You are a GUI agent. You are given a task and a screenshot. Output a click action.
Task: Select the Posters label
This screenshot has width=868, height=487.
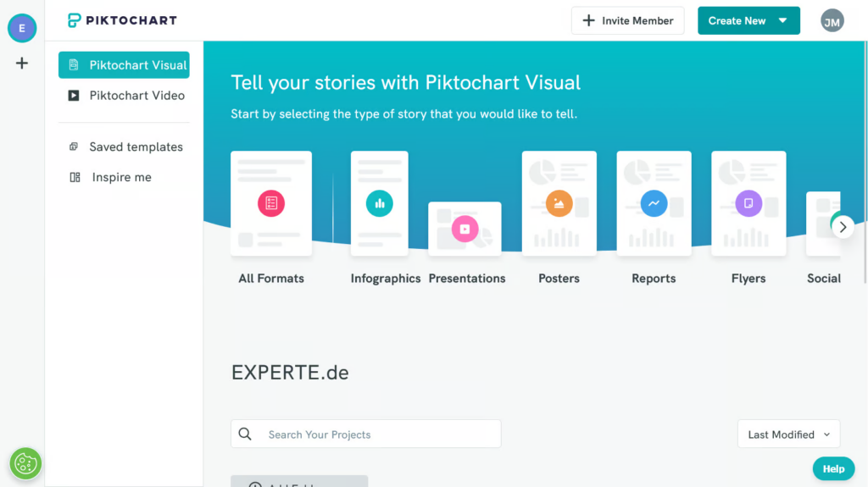[x=559, y=279]
